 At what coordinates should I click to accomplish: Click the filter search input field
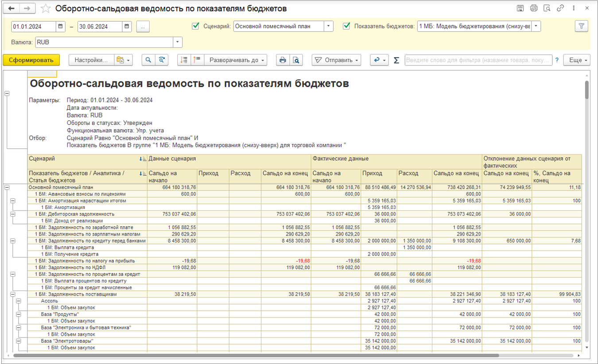point(478,60)
